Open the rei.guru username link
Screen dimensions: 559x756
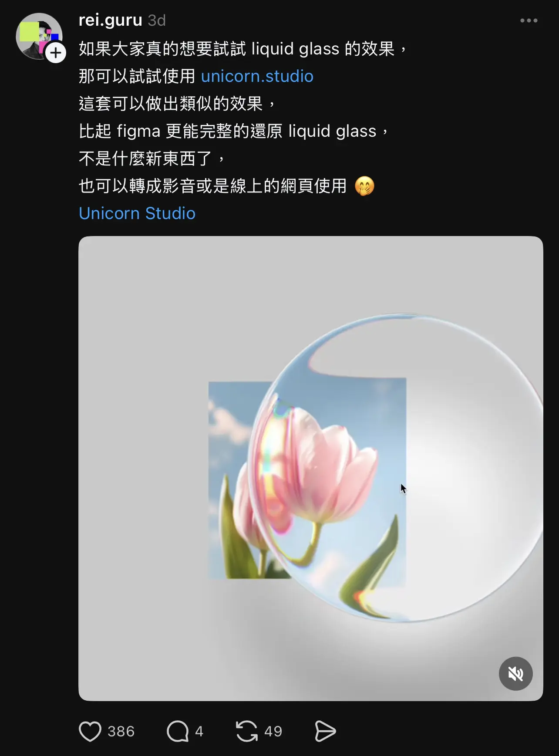click(x=111, y=20)
